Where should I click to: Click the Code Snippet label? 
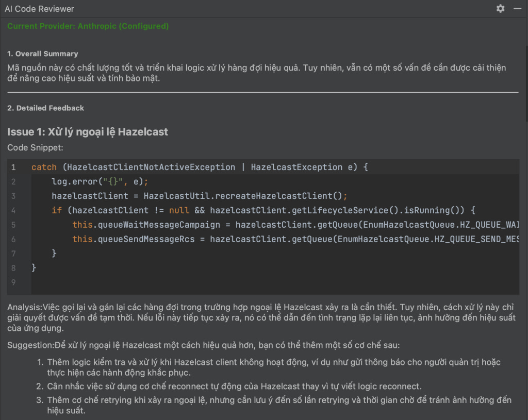[36, 148]
